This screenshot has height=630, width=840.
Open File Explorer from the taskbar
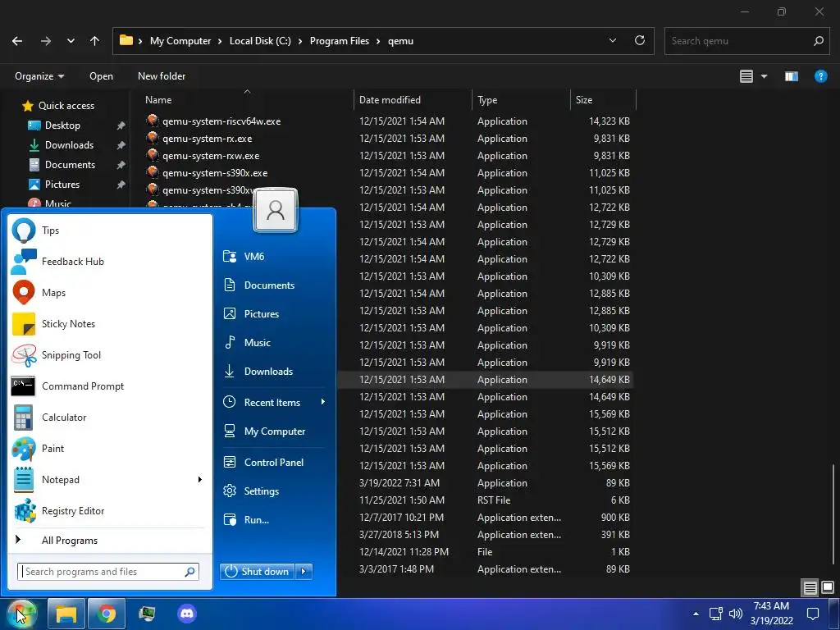(x=66, y=614)
